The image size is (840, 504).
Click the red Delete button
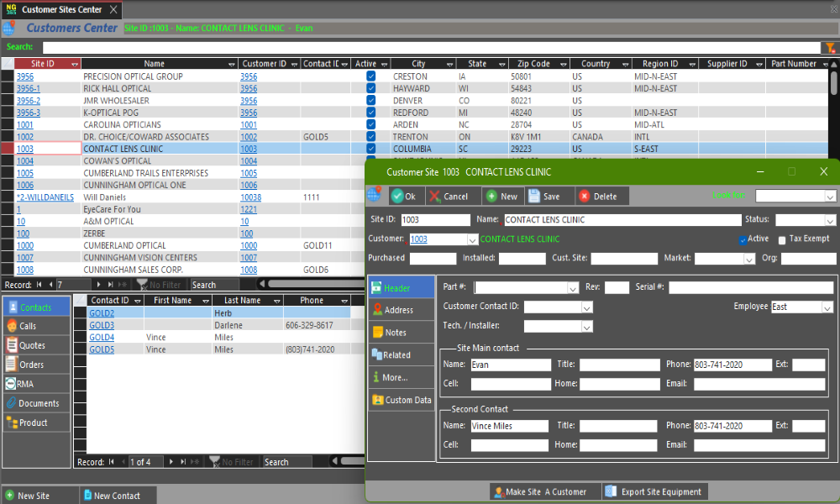point(597,197)
